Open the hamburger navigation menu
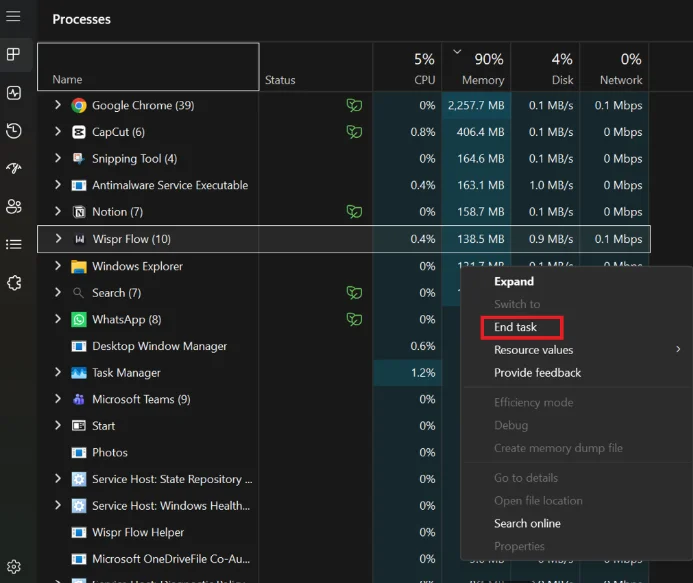The width and height of the screenshot is (693, 583). point(13,16)
